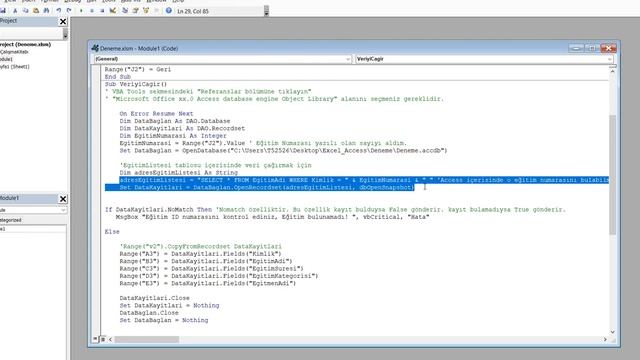Click 'Dim adresEgitimListesi As String' line

click(x=178, y=172)
